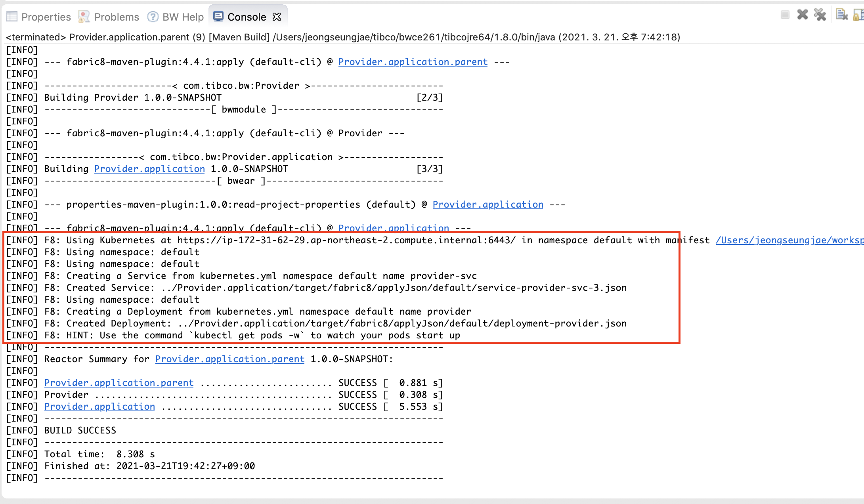Click the BW Help question mark icon
The height and width of the screenshot is (504, 864).
pos(153,17)
